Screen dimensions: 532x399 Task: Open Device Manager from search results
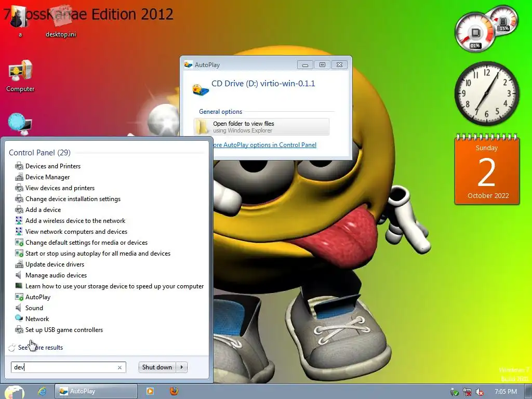pyautogui.click(x=43, y=177)
